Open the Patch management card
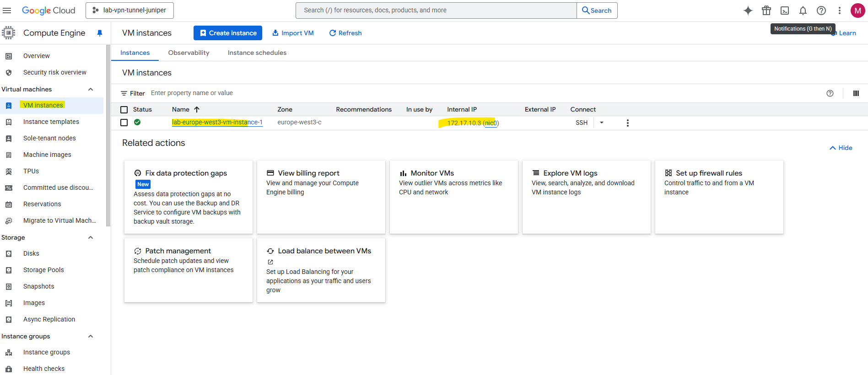Viewport: 868px width, 375px height. (x=189, y=270)
